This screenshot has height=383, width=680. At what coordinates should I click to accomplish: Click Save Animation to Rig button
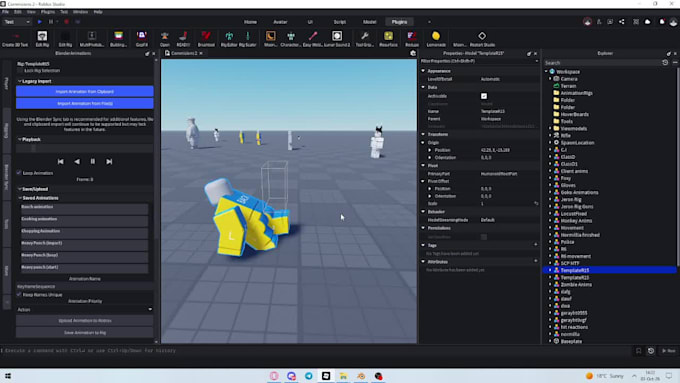point(85,333)
